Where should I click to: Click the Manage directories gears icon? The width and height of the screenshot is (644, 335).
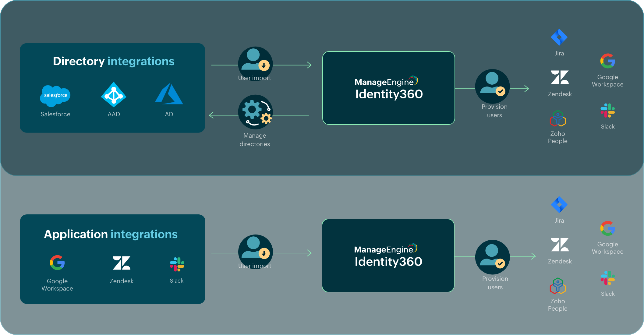[x=255, y=112]
